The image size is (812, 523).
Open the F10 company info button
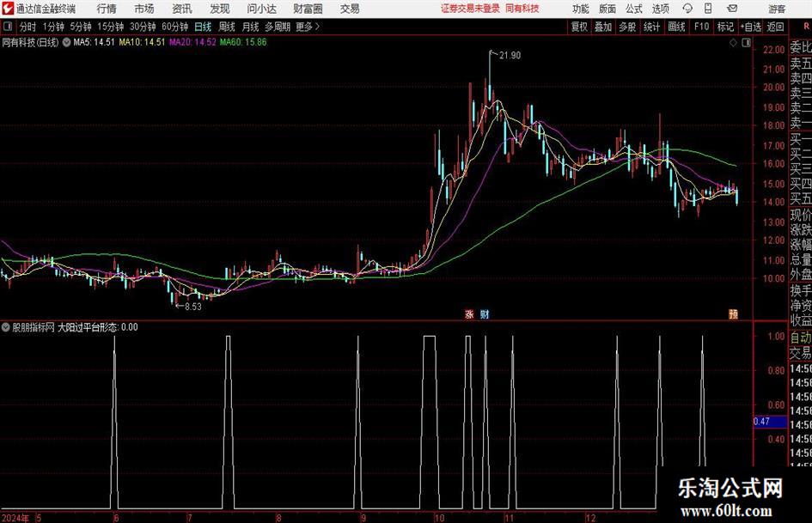[701, 27]
